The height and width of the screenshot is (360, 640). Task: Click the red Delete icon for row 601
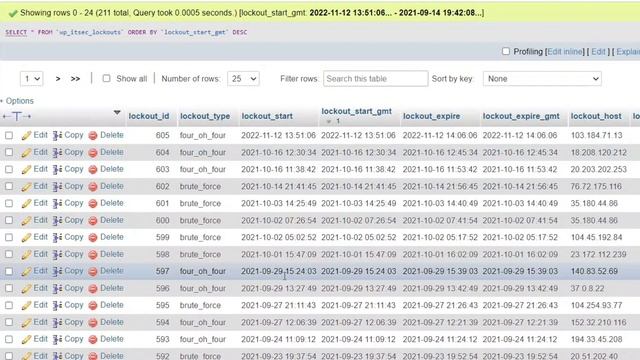[x=93, y=204]
